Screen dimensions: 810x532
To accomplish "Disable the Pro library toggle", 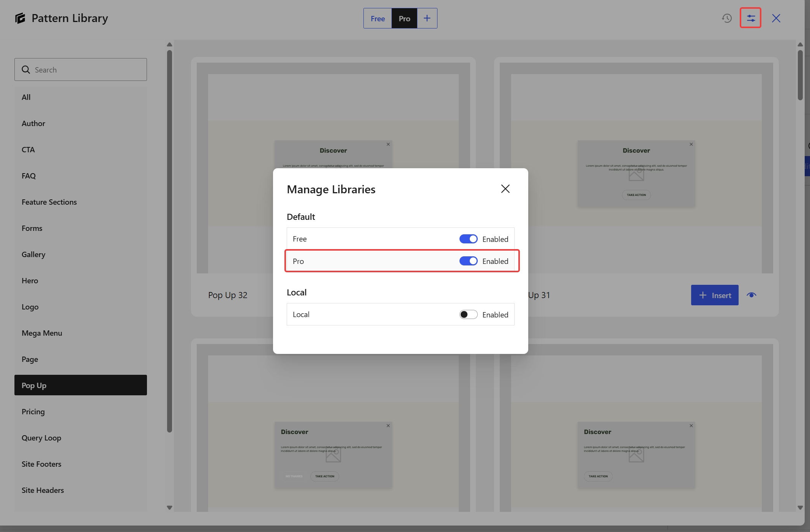I will point(468,261).
